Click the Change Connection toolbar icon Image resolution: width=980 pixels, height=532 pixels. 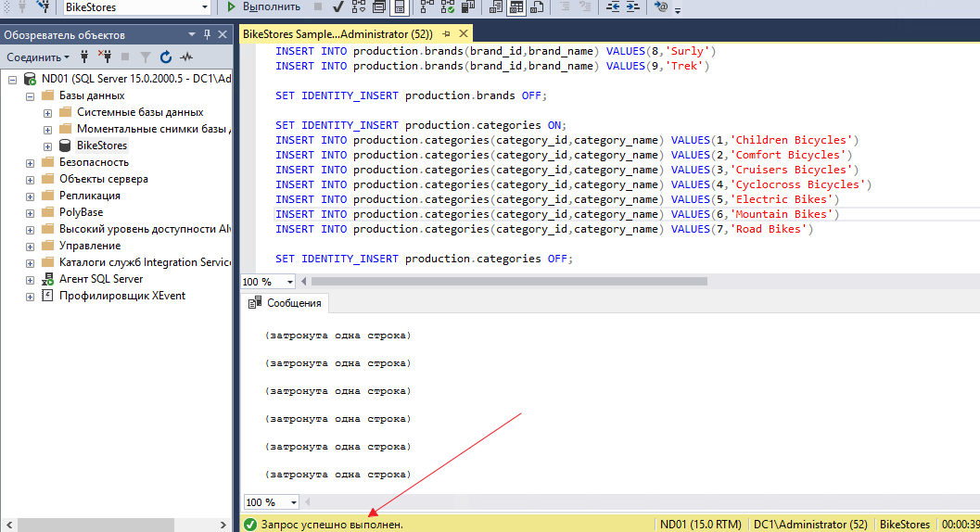tap(44, 6)
